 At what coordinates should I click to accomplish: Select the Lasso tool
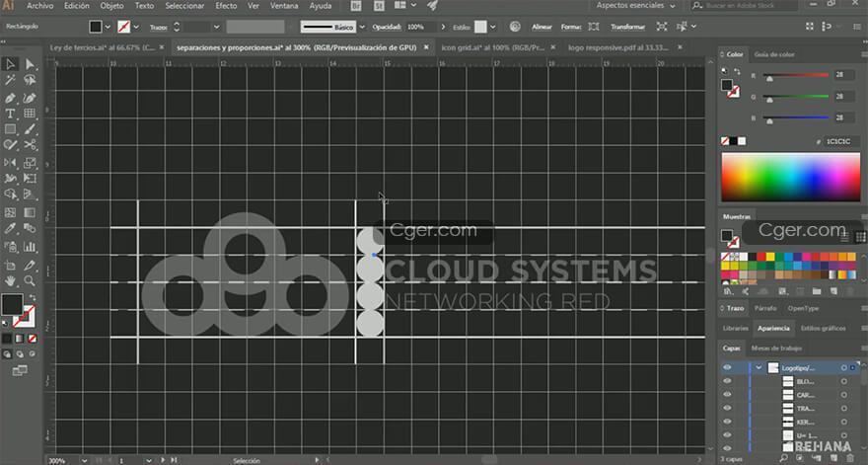(x=30, y=81)
